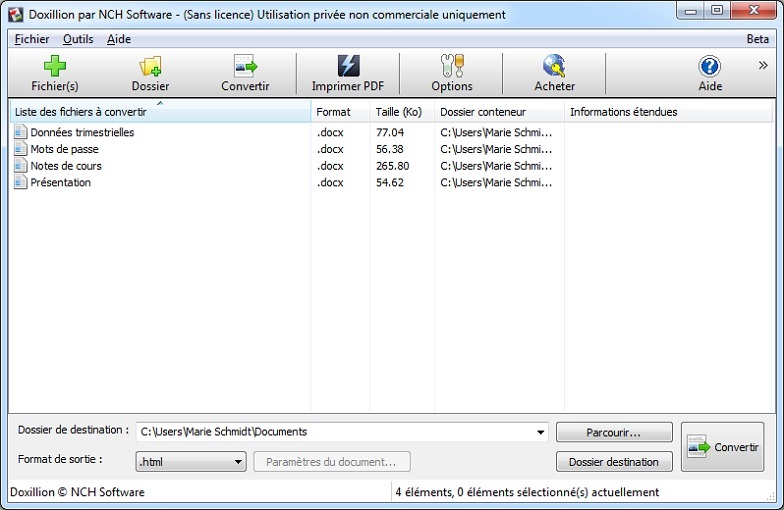Maximize the Doxillion window
784x510 pixels.
coord(717,10)
